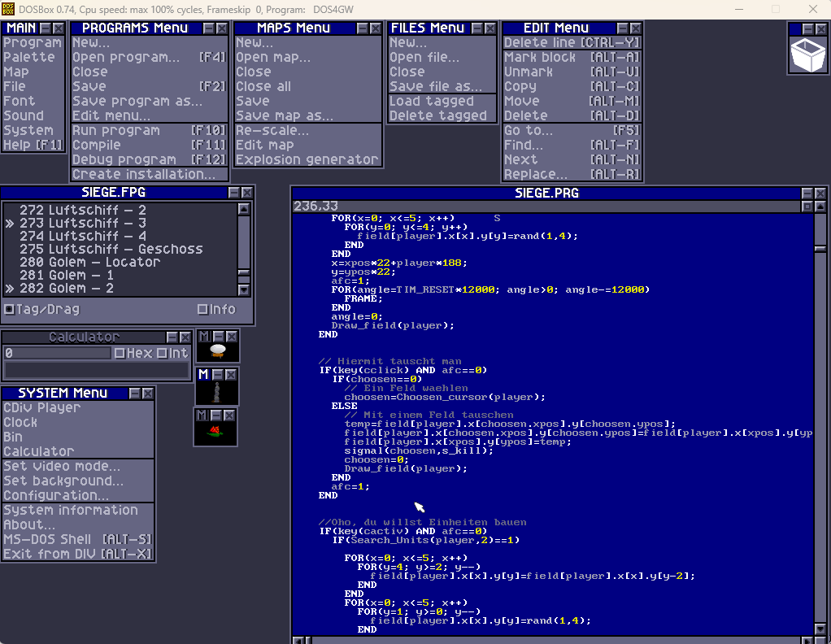The image size is (831, 644).
Task: Choose Compile [F11] in PROGRAMS Menu
Action: pyautogui.click(x=150, y=145)
